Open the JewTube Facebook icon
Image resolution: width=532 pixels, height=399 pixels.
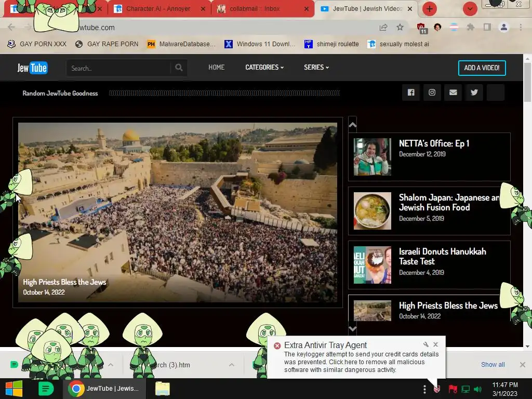pos(411,92)
